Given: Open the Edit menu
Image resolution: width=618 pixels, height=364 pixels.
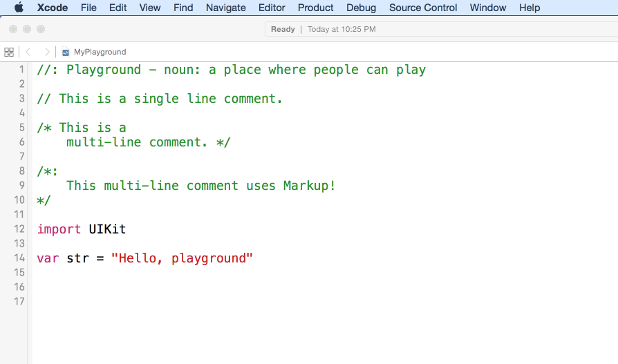Looking at the screenshot, I should tap(118, 8).
